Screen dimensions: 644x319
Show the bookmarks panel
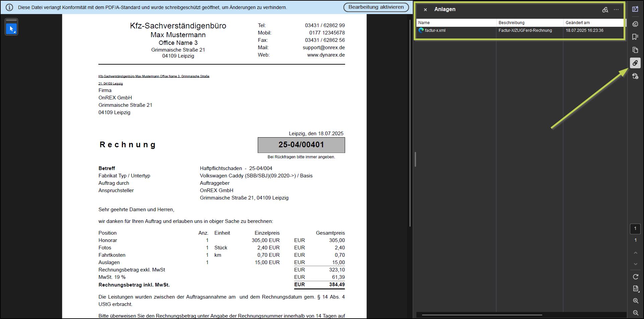[635, 37]
